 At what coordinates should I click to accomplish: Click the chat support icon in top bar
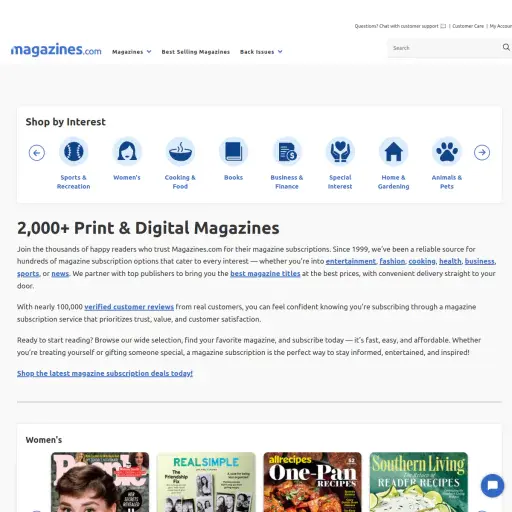pyautogui.click(x=443, y=26)
